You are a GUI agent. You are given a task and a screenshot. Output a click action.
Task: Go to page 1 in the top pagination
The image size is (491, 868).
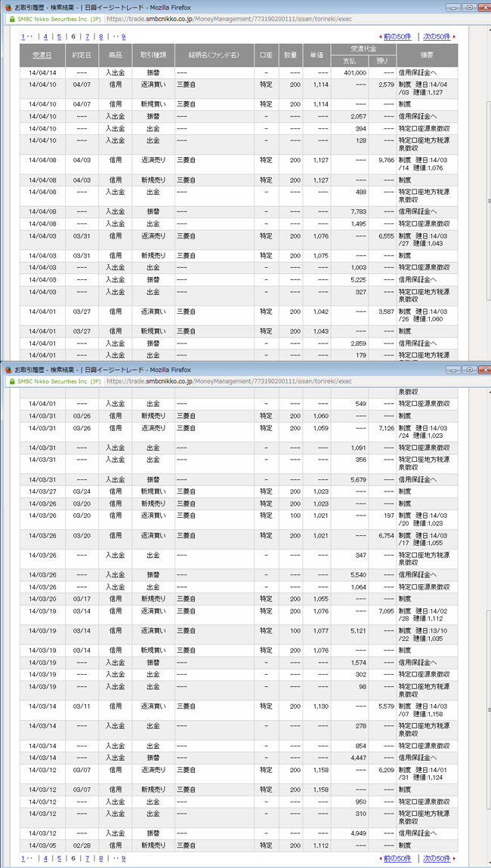coord(23,36)
